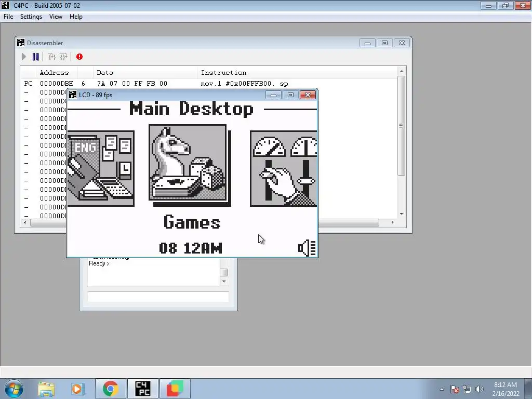This screenshot has height=399, width=532.
Task: Click the Disassembler horizontal scroll right arrow
Action: pos(393,222)
